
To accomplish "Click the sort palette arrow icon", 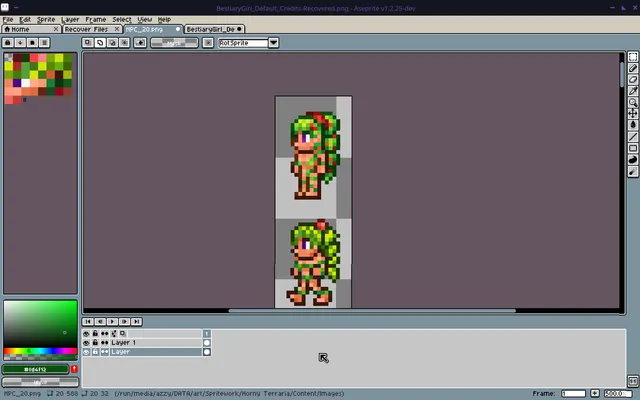I will (20, 42).
